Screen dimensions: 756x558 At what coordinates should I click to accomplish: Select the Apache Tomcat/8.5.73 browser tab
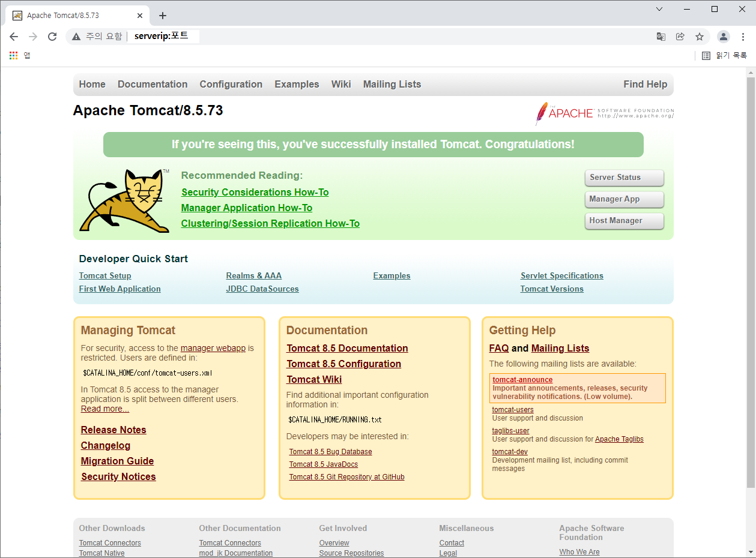click(76, 16)
